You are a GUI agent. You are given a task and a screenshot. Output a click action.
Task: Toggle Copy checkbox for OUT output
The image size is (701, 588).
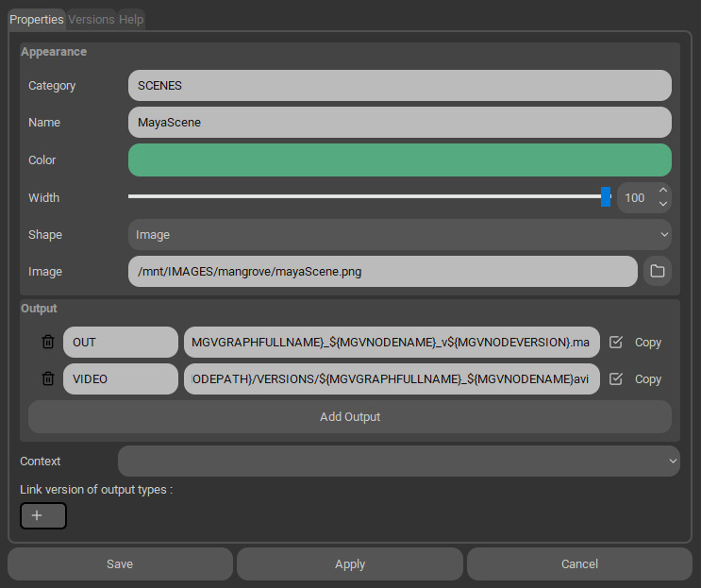click(x=616, y=343)
